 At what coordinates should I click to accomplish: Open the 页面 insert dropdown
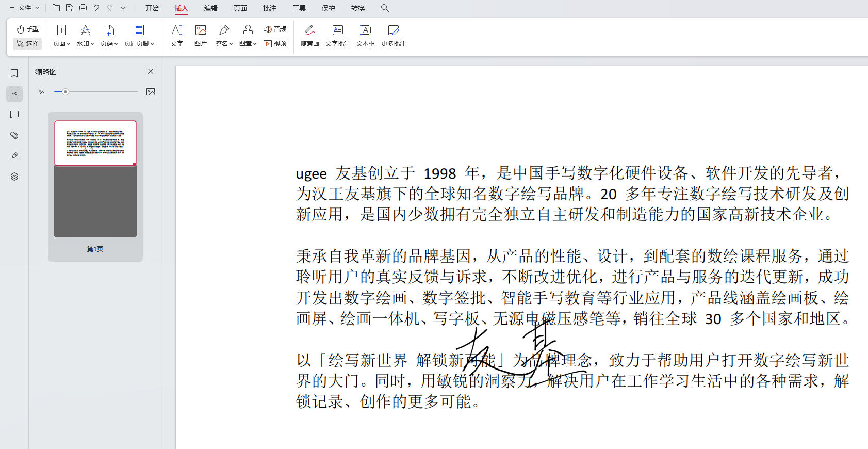pyautogui.click(x=61, y=36)
